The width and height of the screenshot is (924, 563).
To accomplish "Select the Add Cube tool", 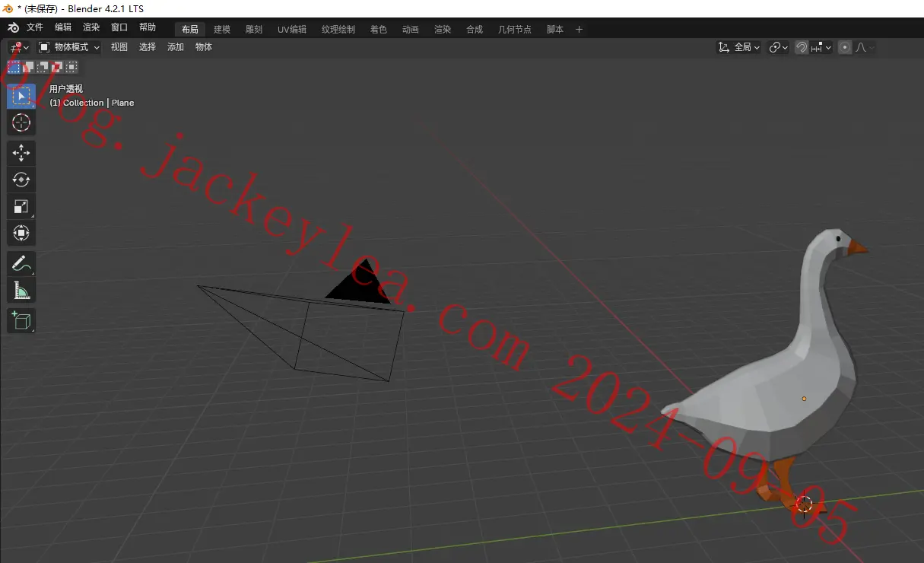I will click(21, 320).
